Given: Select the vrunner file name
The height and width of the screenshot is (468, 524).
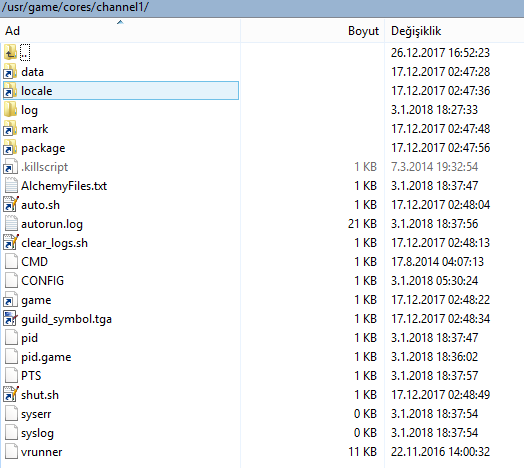Looking at the screenshot, I should click(x=41, y=452).
